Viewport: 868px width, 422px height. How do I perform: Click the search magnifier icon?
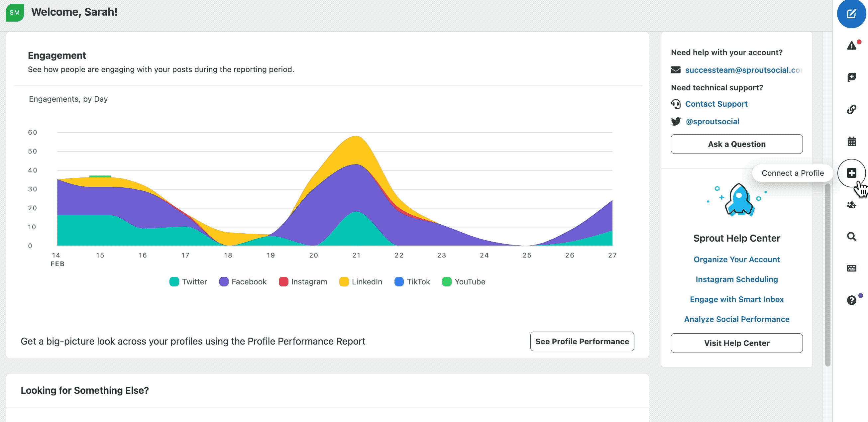[851, 237]
